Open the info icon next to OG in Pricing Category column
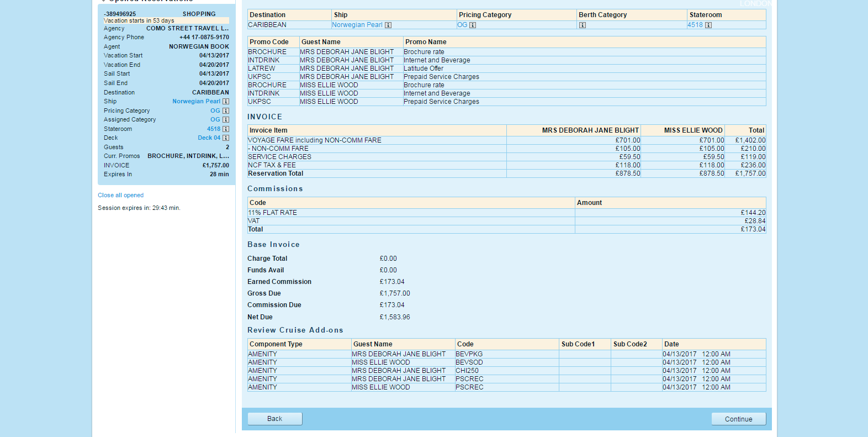868x437 pixels. click(473, 25)
